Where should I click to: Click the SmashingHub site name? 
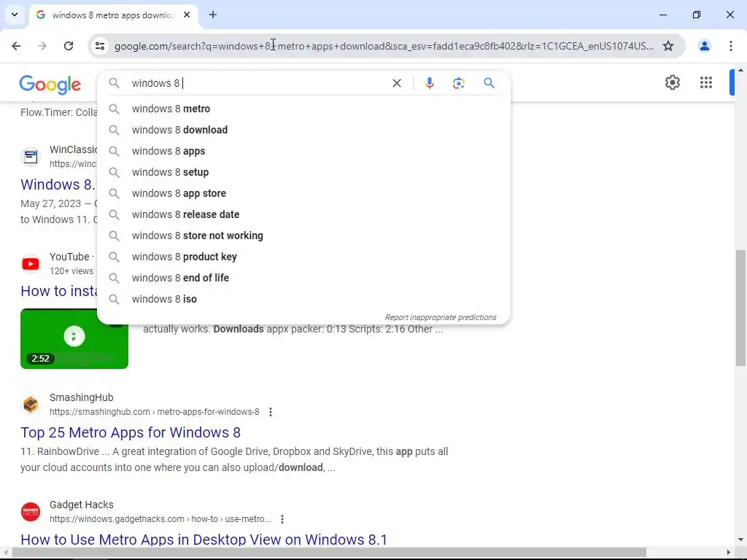tap(82, 397)
